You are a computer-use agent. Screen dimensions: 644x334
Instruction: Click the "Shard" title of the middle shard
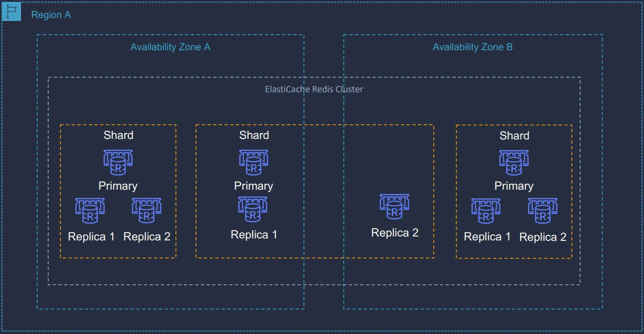(x=254, y=135)
